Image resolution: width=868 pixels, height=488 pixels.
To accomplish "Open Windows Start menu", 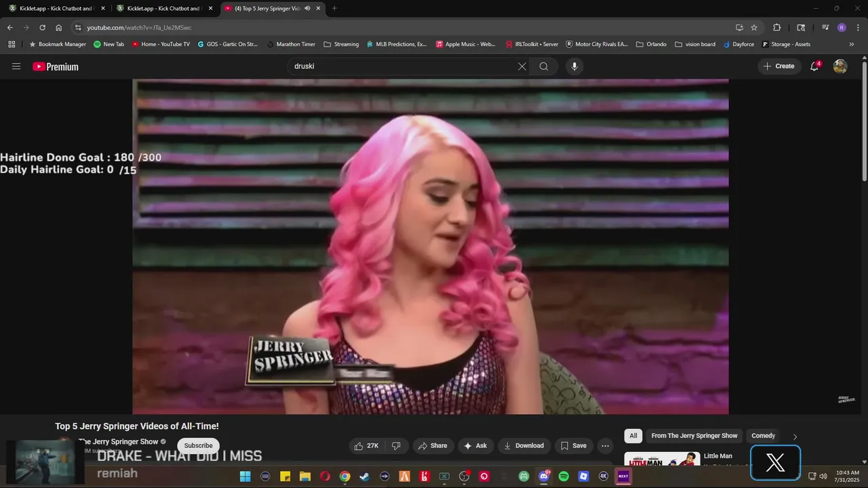I will (245, 476).
